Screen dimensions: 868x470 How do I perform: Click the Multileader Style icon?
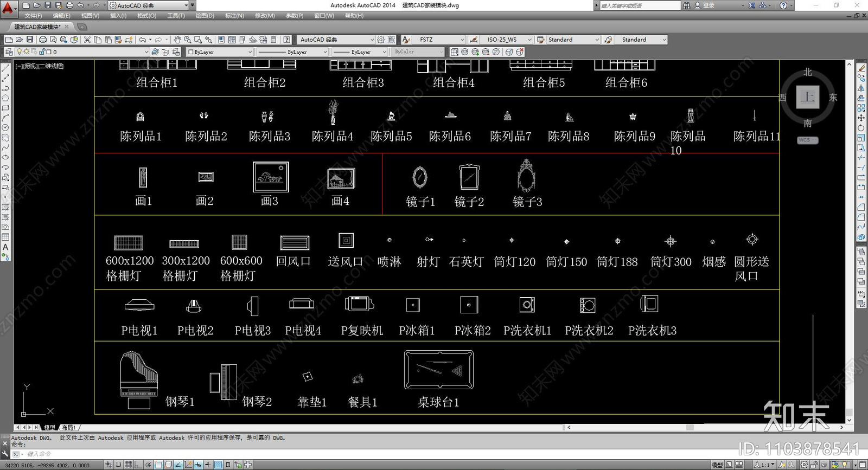point(608,40)
